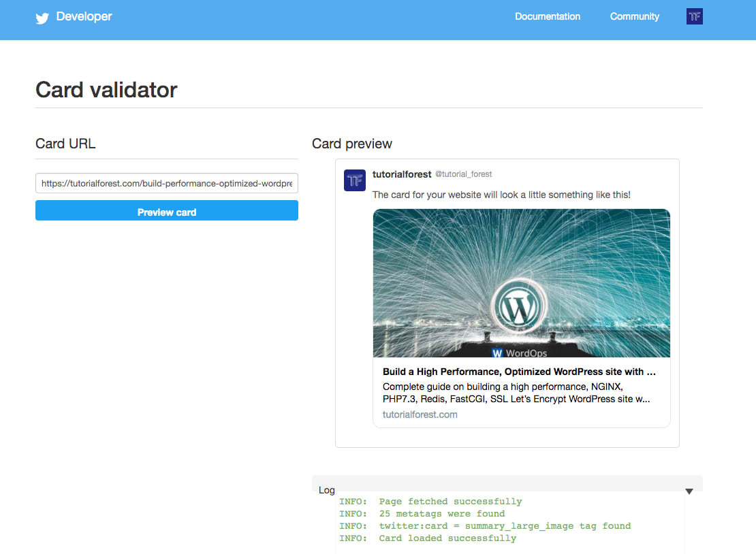Click the Twitter bird logo
Viewport: 756px width, 554px height.
tap(42, 18)
